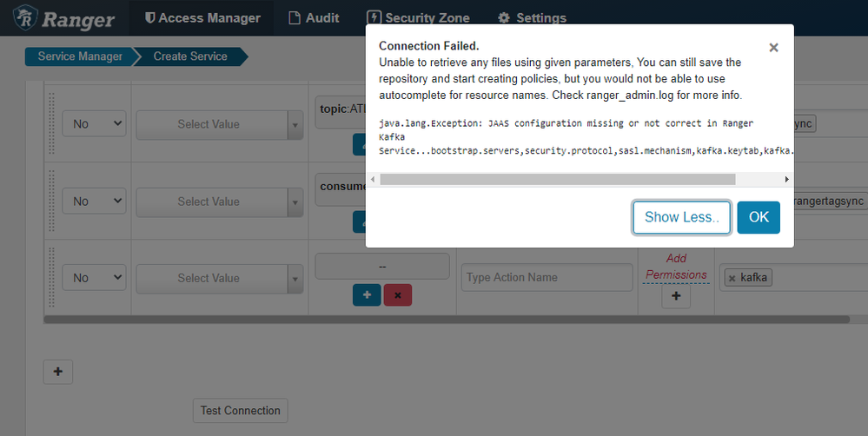Click the red remove resource button
868x436 pixels.
(x=397, y=295)
